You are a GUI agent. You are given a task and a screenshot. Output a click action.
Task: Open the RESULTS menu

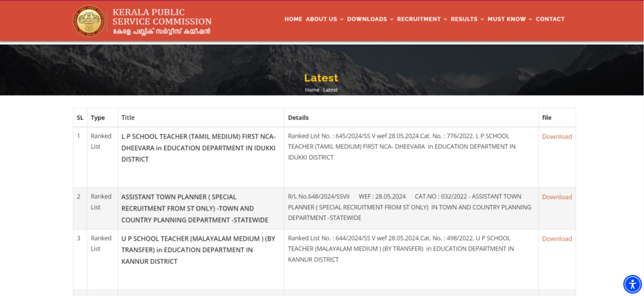pos(464,19)
